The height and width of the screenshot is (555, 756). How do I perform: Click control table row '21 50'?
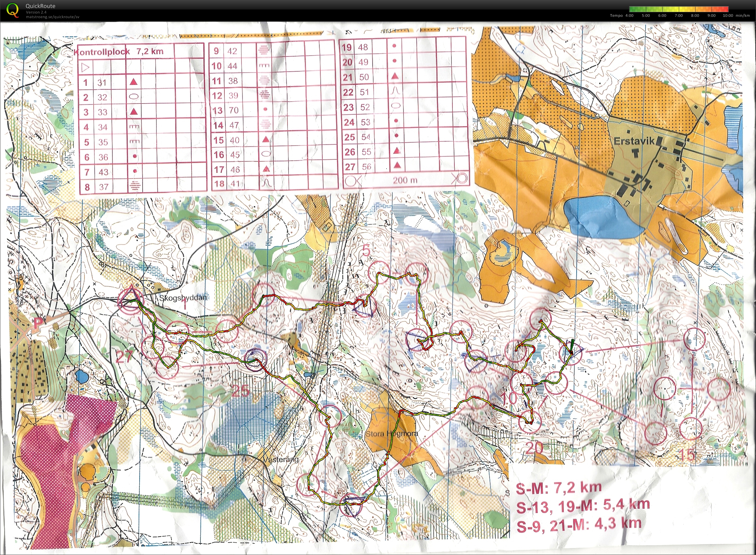click(403, 77)
